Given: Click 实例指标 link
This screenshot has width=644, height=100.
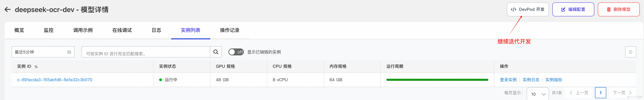Looking at the screenshot, I should pos(554,80).
